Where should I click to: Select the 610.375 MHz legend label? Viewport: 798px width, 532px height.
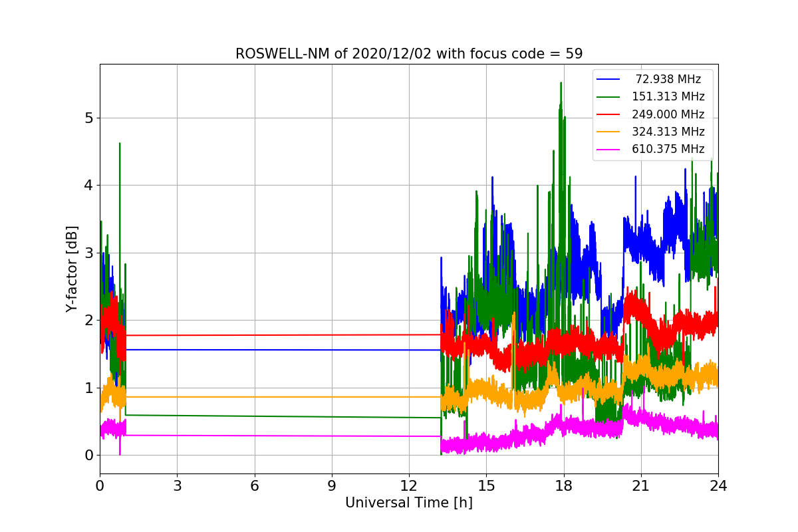(668, 149)
